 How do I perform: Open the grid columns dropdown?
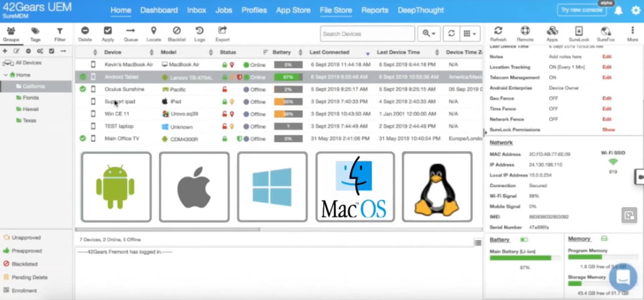[469, 34]
